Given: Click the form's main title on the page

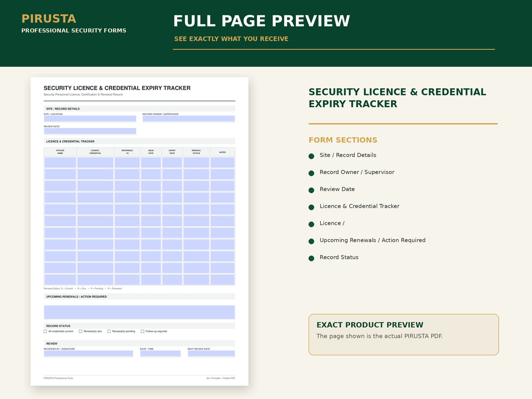Looking at the screenshot, I should (x=117, y=88).
